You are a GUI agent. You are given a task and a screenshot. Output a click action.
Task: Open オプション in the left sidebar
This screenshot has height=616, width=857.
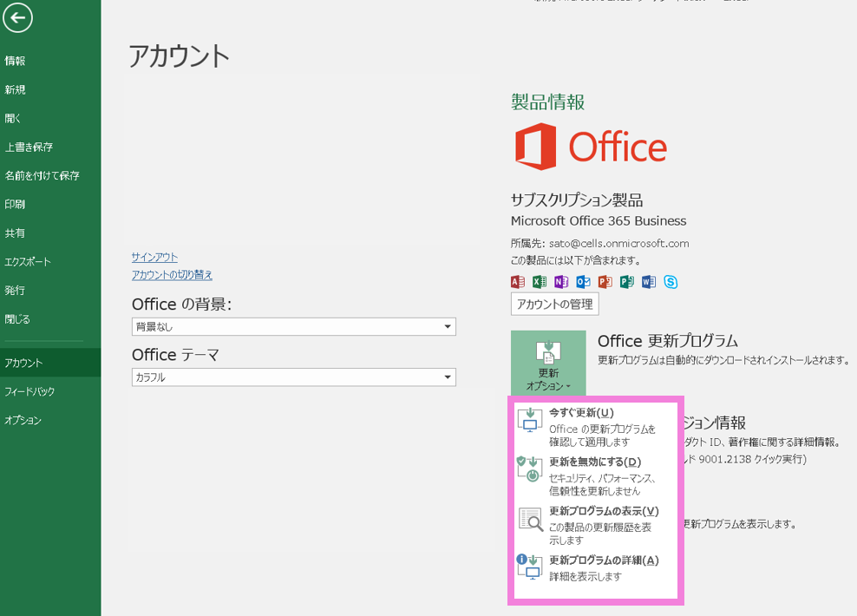point(23,421)
